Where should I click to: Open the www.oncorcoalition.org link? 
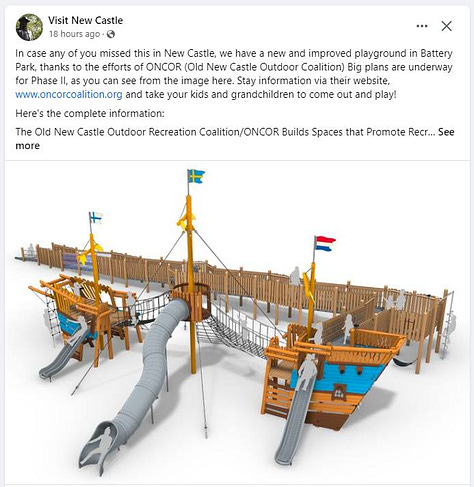click(69, 94)
